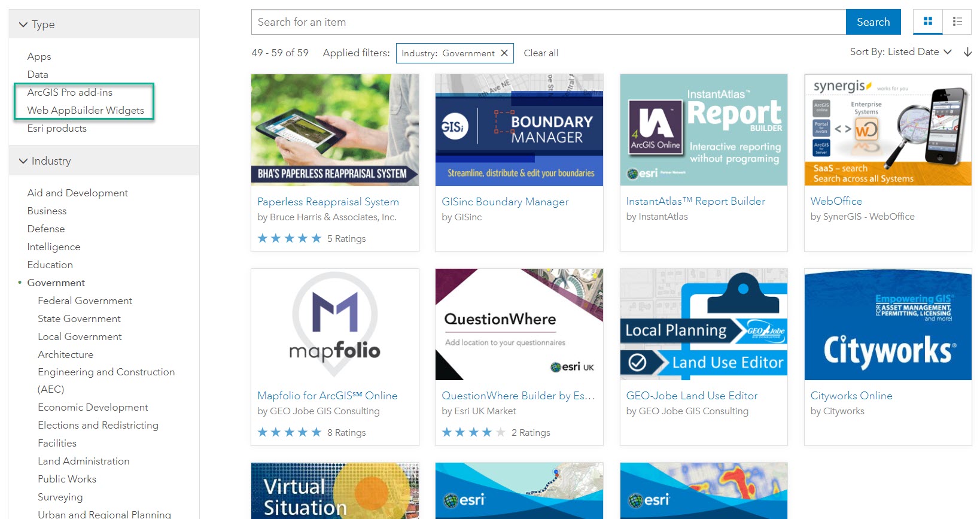Open mapfolio logo thumbnail
The height and width of the screenshot is (519, 980).
(x=335, y=324)
